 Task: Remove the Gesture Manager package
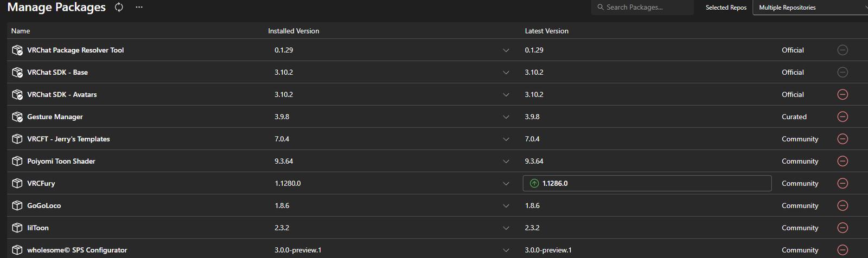[843, 117]
